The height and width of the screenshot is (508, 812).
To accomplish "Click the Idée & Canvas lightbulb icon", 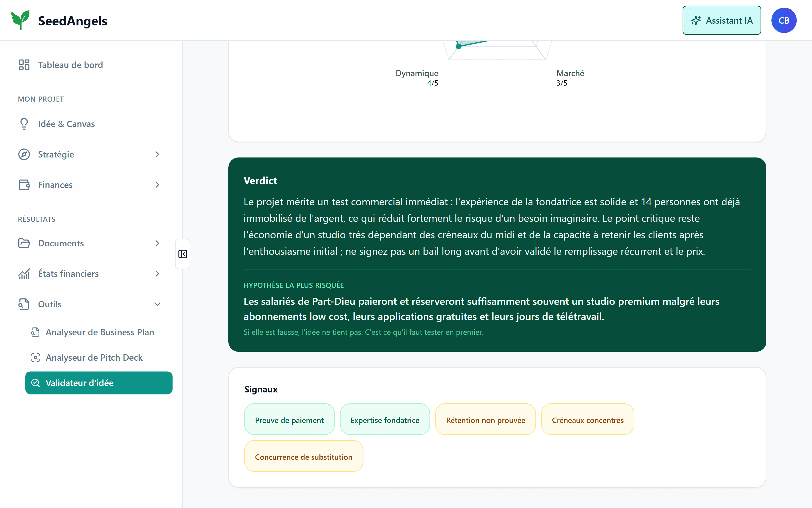I will point(24,124).
